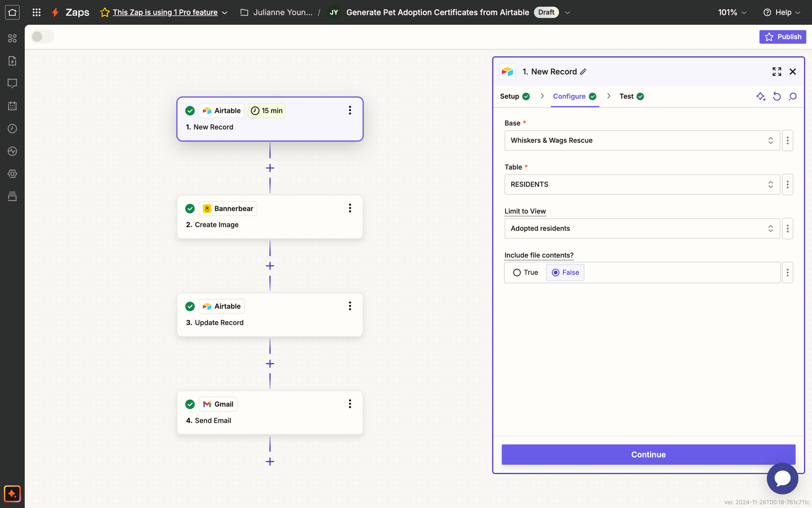Select the False option for Include file contents

tap(565, 272)
